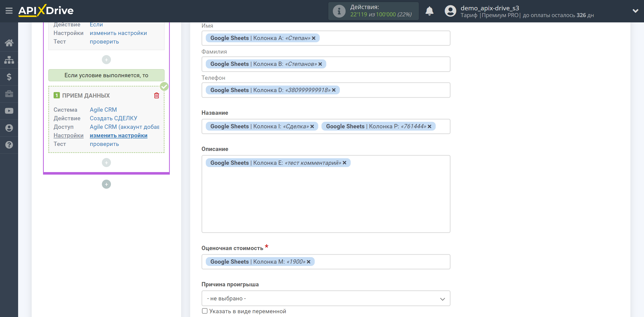Open Причина проигрыша dropdown
This screenshot has width=644, height=317.
tap(326, 298)
